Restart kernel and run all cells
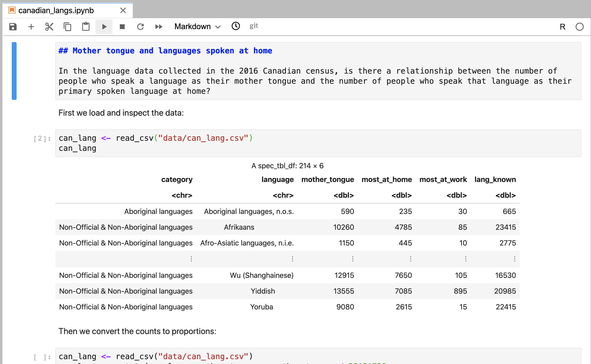This screenshot has height=364, width=591. (x=159, y=26)
